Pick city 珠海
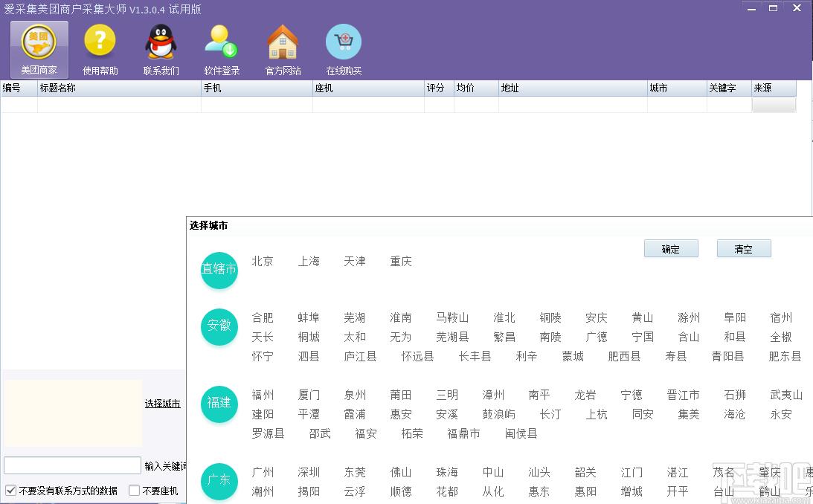The image size is (813, 504). (x=447, y=472)
